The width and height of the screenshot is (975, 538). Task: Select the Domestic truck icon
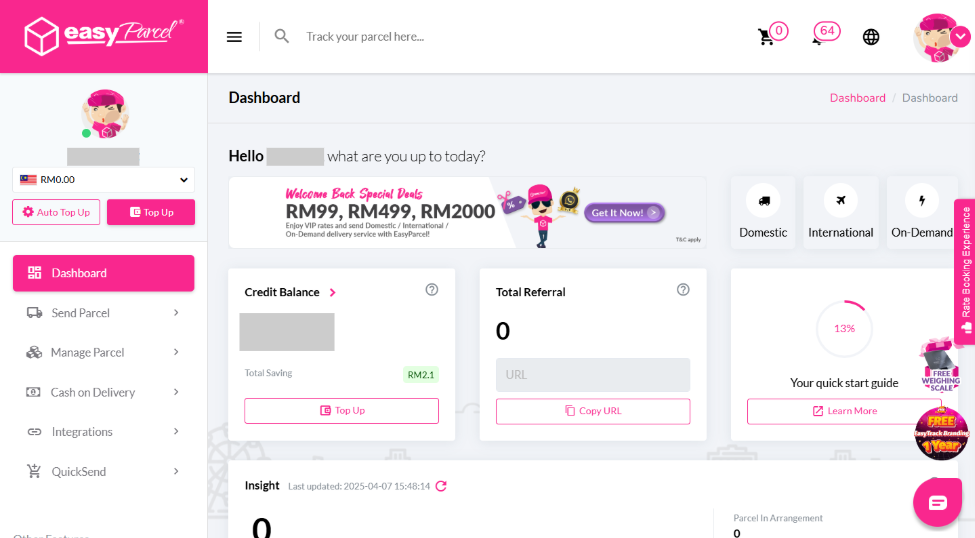764,201
